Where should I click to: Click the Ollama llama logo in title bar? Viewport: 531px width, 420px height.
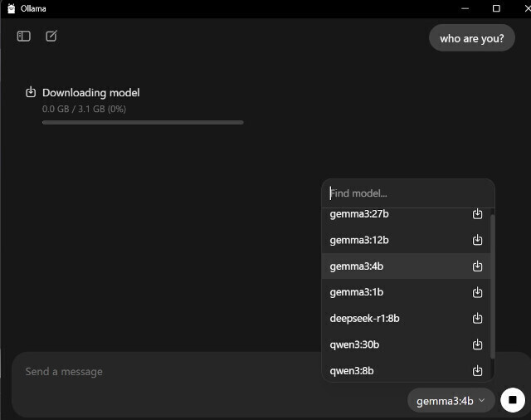11,8
